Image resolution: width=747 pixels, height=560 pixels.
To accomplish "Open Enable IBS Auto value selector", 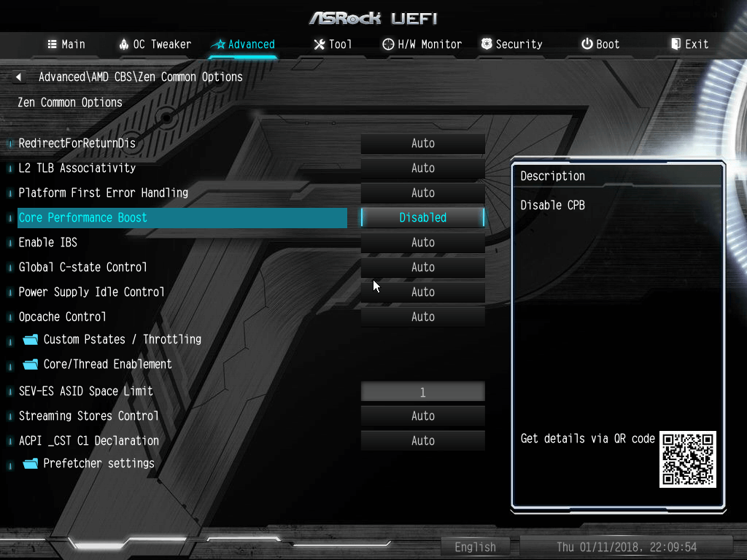I will click(x=422, y=242).
